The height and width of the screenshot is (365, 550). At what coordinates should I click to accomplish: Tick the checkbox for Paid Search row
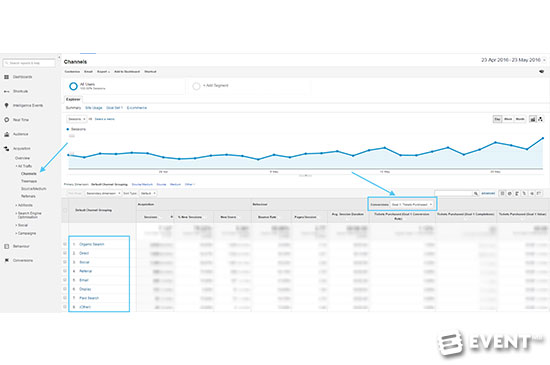[x=65, y=298]
